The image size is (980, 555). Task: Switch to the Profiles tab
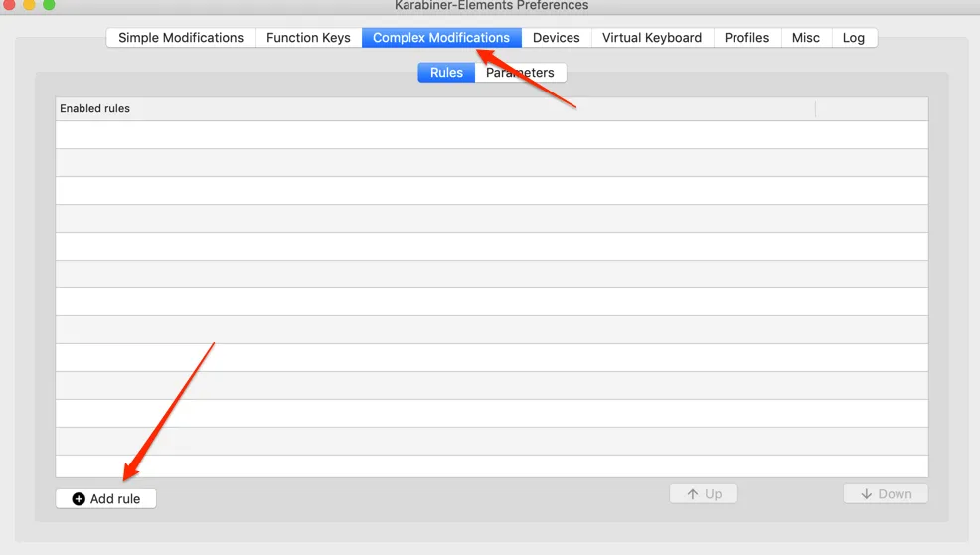coord(746,38)
